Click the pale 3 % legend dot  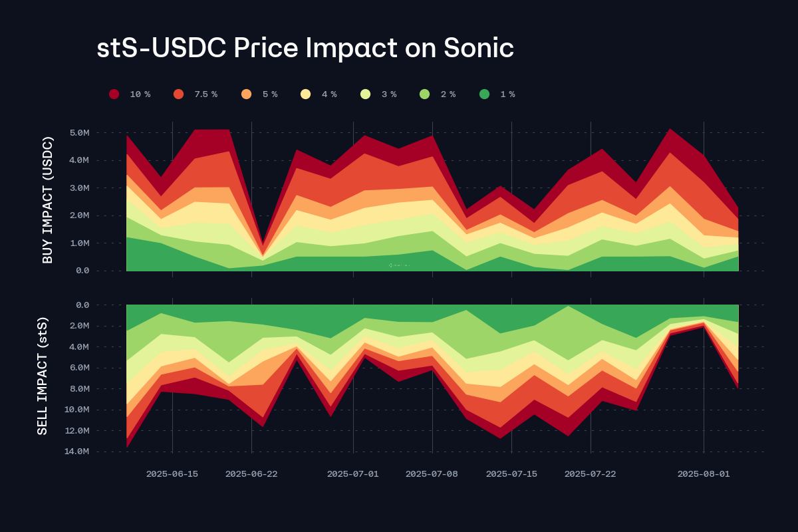366,94
